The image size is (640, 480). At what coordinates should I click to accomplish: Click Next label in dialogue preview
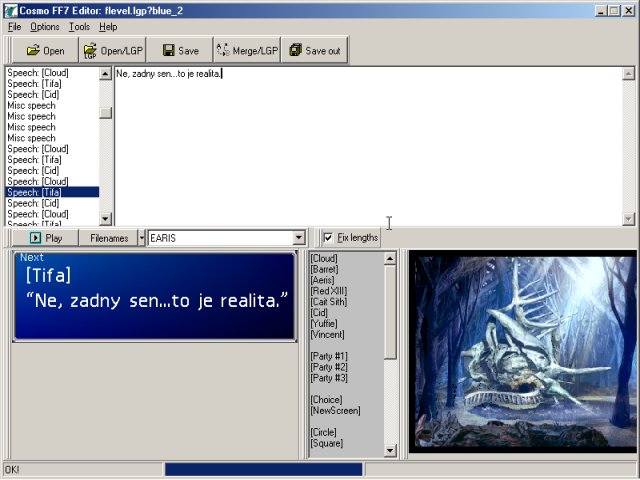click(x=31, y=258)
